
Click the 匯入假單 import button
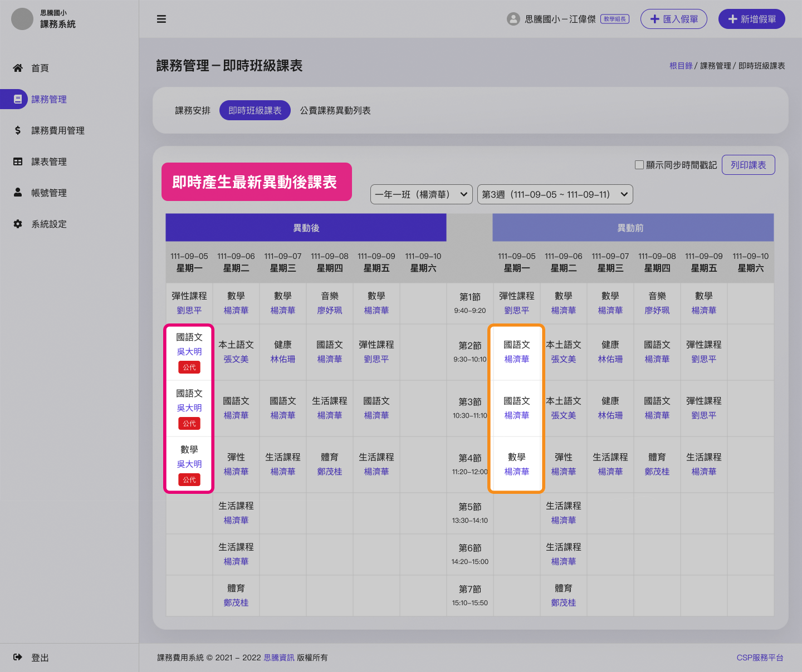(673, 19)
